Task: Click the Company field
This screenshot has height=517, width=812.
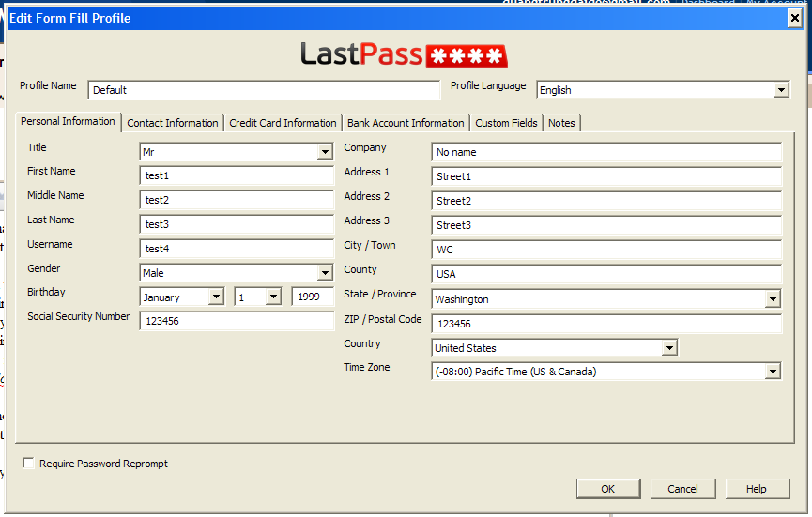Action: point(605,152)
